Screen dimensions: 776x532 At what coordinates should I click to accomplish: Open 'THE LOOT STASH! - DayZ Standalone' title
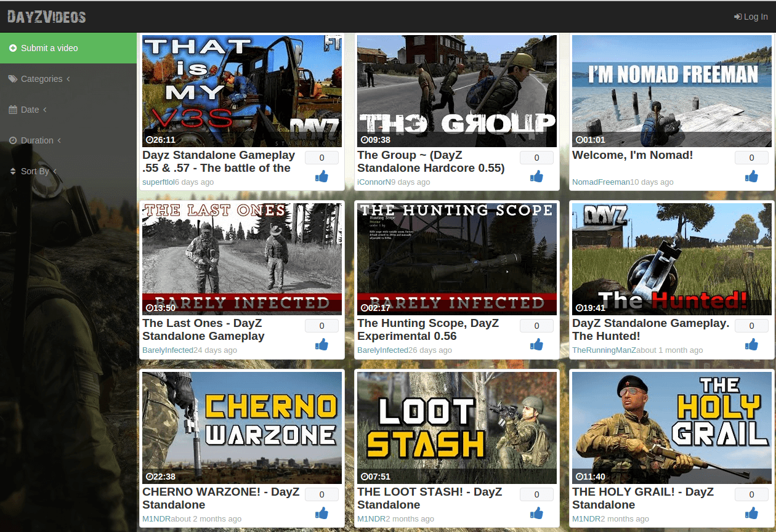click(429, 498)
